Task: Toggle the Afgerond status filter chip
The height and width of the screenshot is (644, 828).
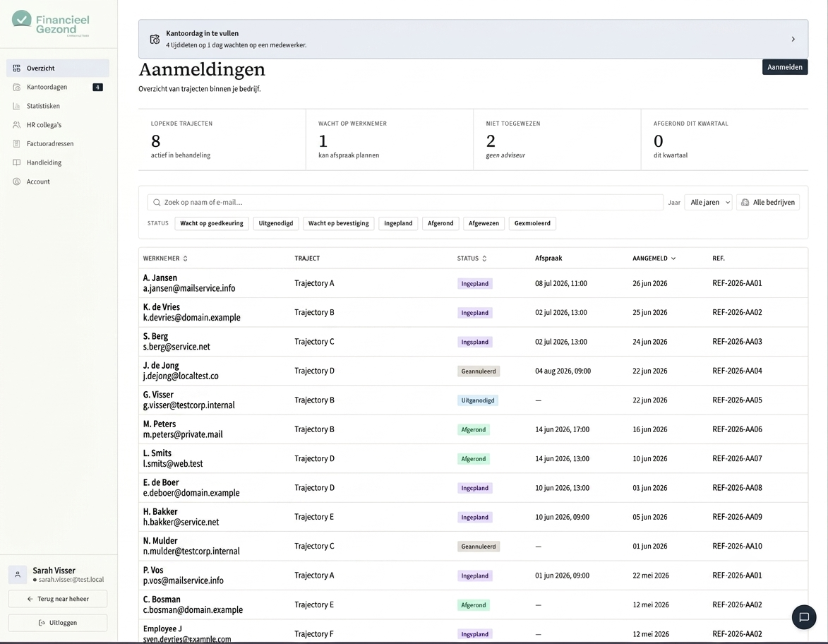Action: (440, 223)
